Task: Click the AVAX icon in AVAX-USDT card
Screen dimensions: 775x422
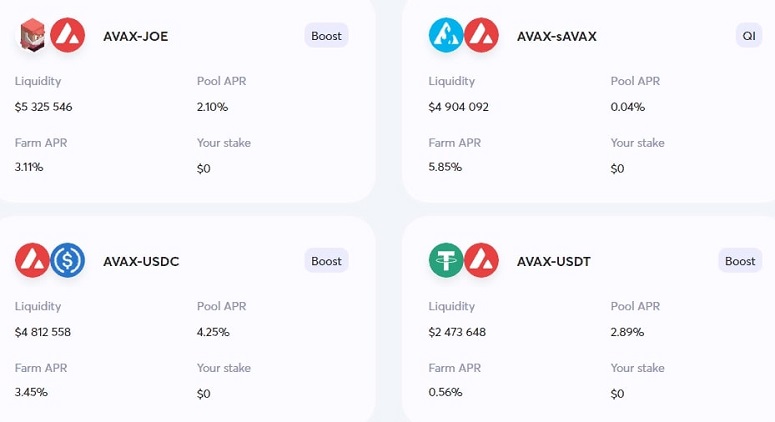Action: [481, 260]
